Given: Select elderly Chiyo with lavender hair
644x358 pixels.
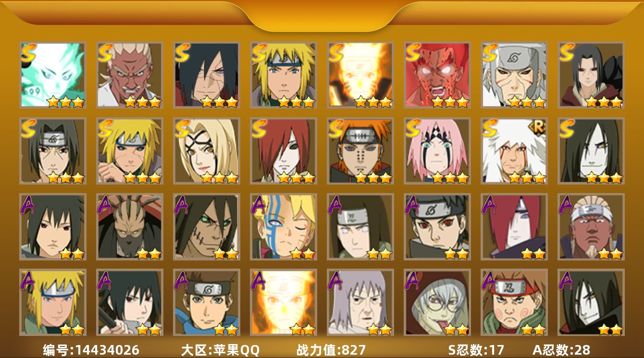Looking at the screenshot, I should click(x=360, y=302).
